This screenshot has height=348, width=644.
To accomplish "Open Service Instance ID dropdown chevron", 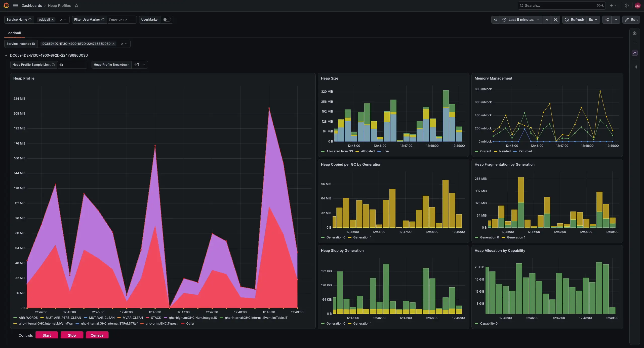I will (x=126, y=44).
